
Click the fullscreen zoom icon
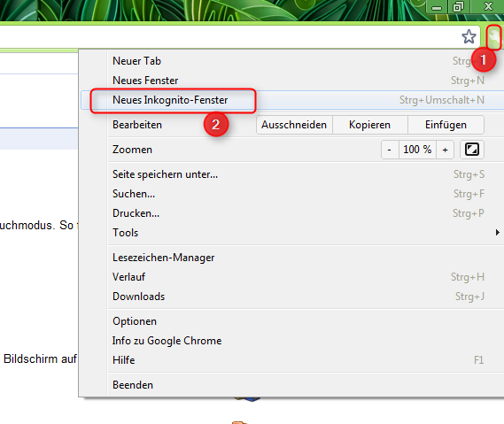coord(472,150)
